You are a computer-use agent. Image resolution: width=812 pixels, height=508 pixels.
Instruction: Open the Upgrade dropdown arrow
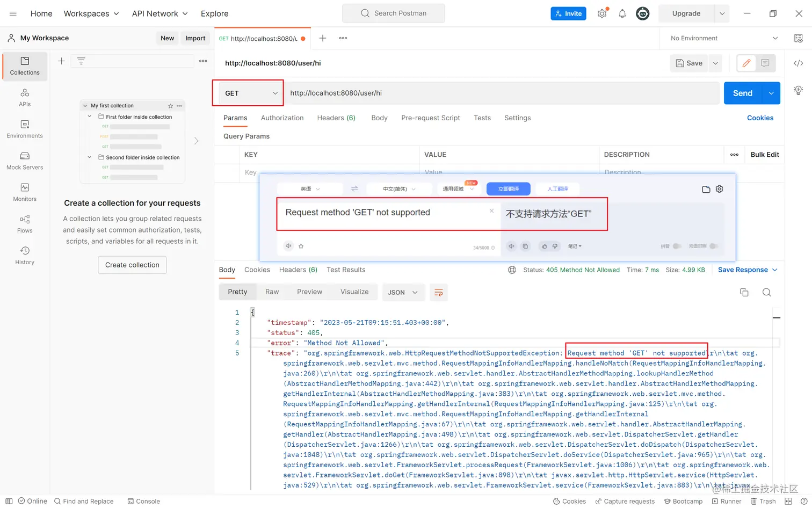(x=722, y=13)
